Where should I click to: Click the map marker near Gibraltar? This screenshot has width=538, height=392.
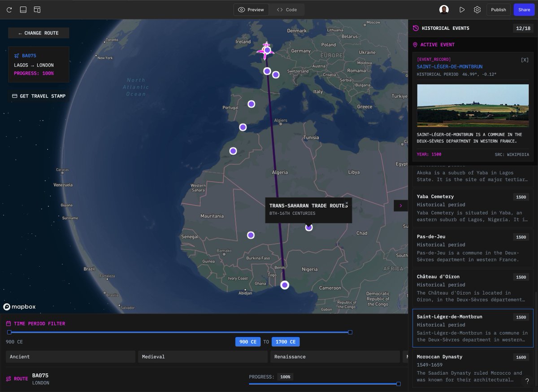tap(243, 127)
